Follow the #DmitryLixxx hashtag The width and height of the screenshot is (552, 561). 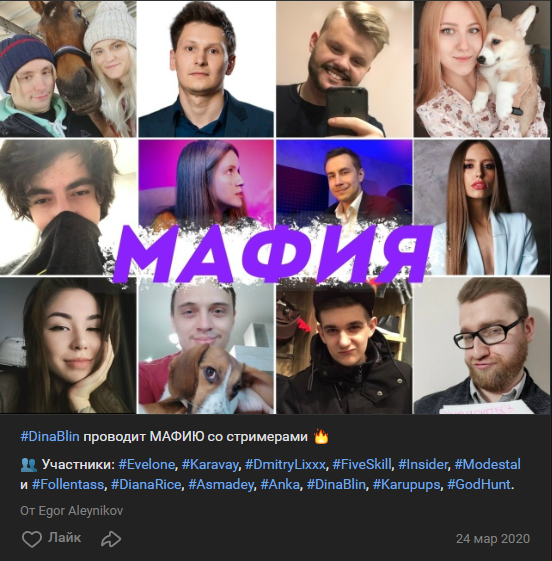click(285, 465)
